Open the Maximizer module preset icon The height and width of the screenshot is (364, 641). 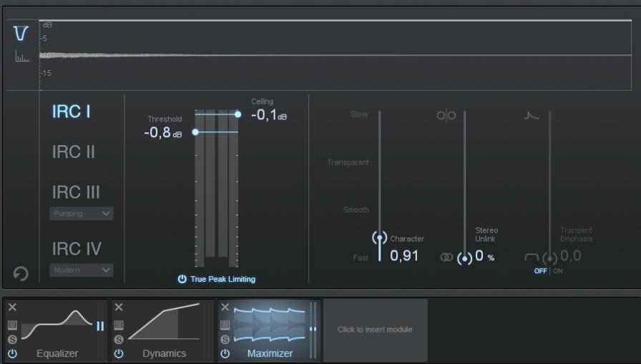[225, 325]
